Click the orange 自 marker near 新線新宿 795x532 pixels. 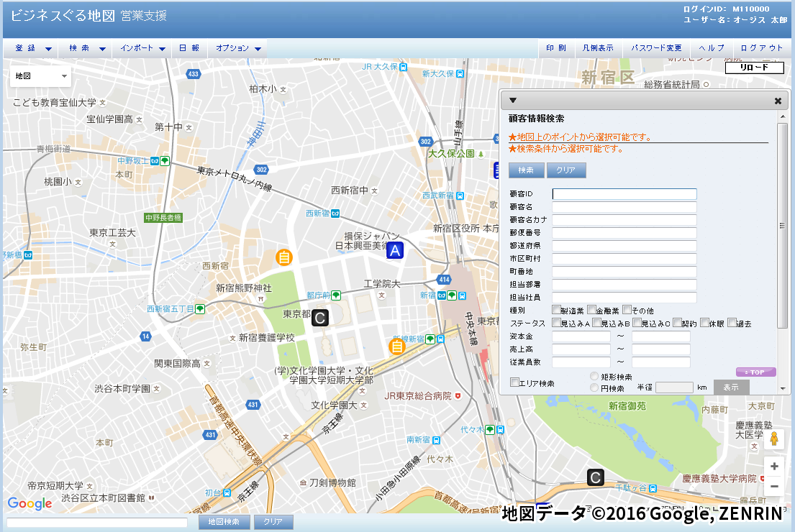tap(397, 347)
